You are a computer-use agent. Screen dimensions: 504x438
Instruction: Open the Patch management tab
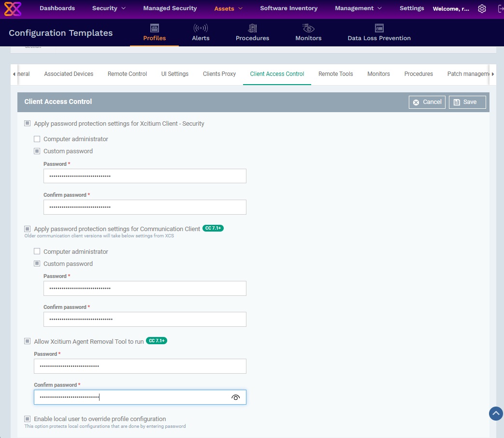point(468,74)
